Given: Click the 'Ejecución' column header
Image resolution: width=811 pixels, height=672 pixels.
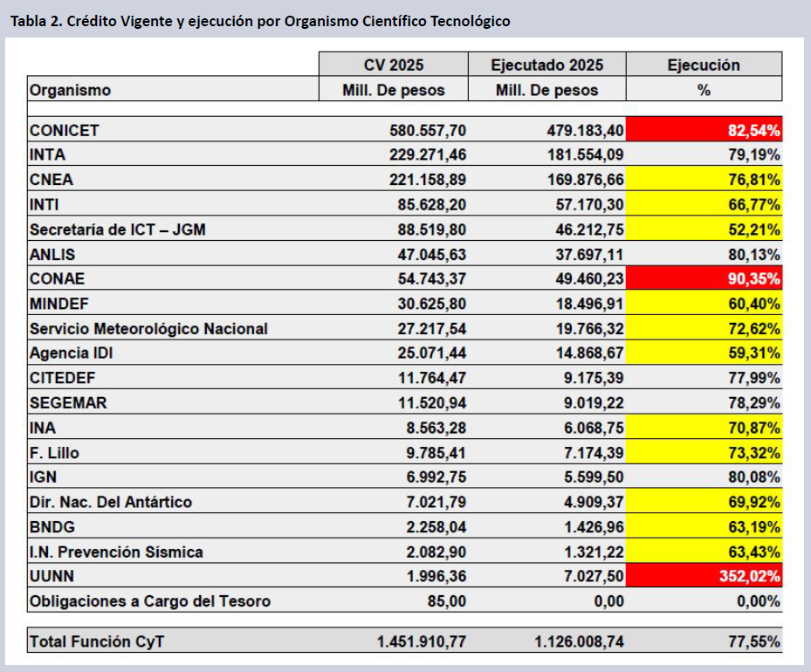Looking at the screenshot, I should coord(704,65).
